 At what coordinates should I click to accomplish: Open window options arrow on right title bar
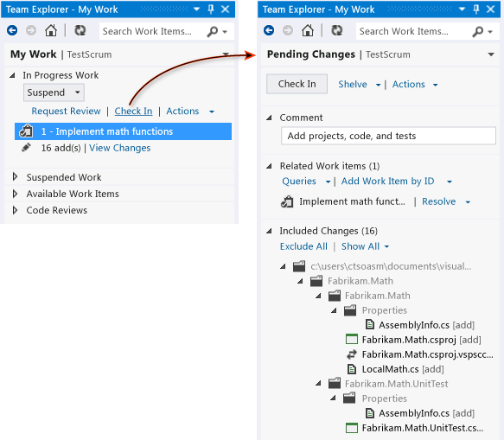coord(462,10)
